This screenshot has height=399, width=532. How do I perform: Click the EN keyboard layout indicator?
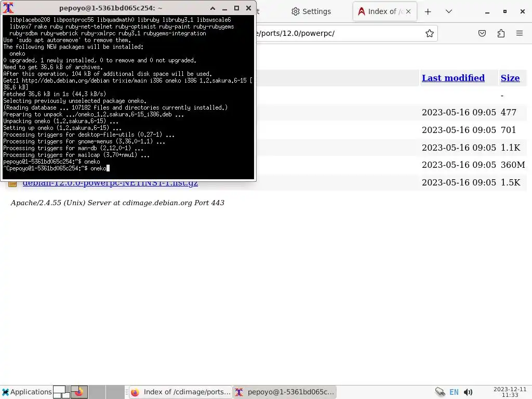(454, 392)
